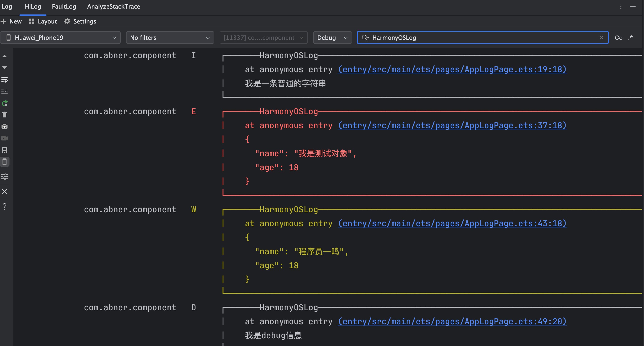Open the Debug log level dropdown

coord(332,38)
